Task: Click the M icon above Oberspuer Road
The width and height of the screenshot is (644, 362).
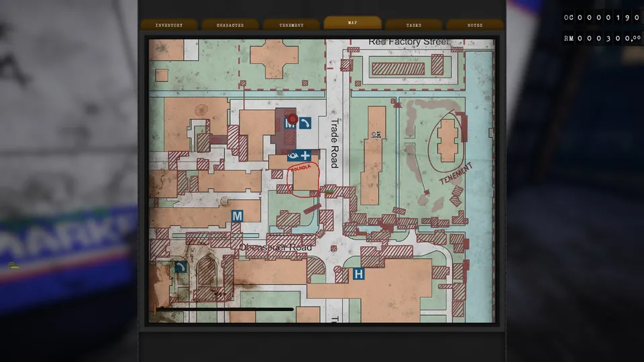Action: (x=237, y=216)
